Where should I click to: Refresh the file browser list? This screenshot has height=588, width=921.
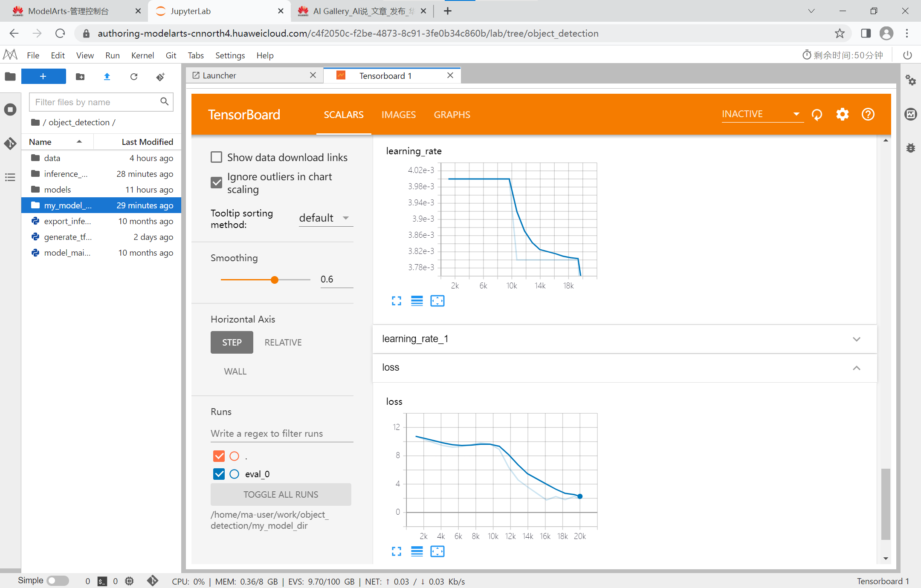pyautogui.click(x=134, y=77)
